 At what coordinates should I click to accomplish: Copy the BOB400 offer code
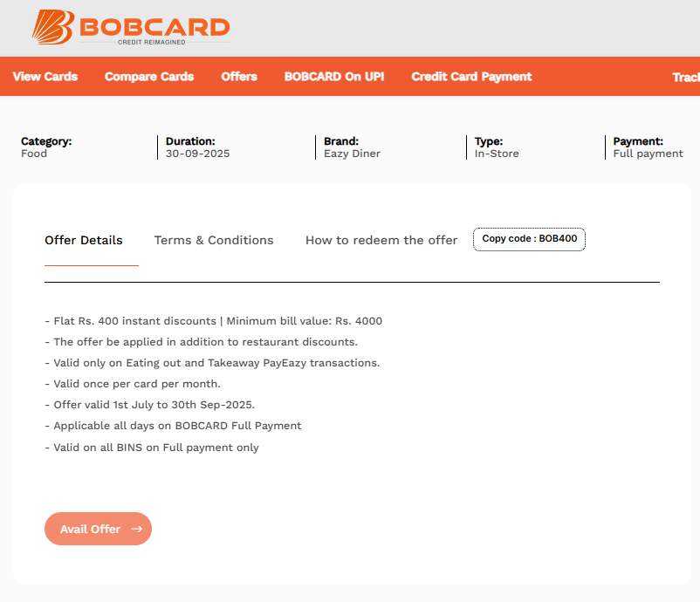point(529,239)
